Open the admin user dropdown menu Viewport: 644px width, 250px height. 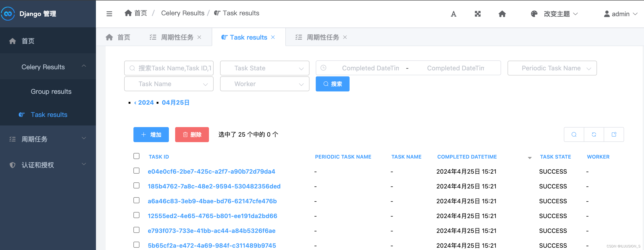pos(624,14)
